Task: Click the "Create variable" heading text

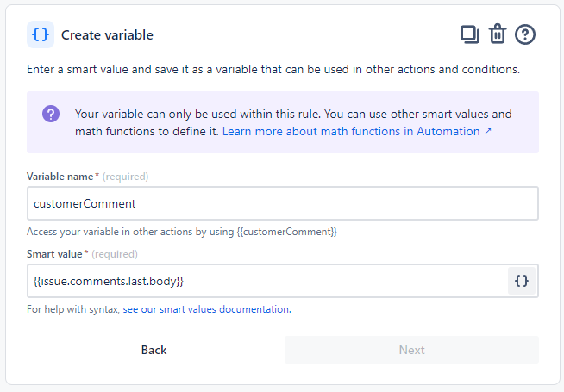Action: pos(107,35)
